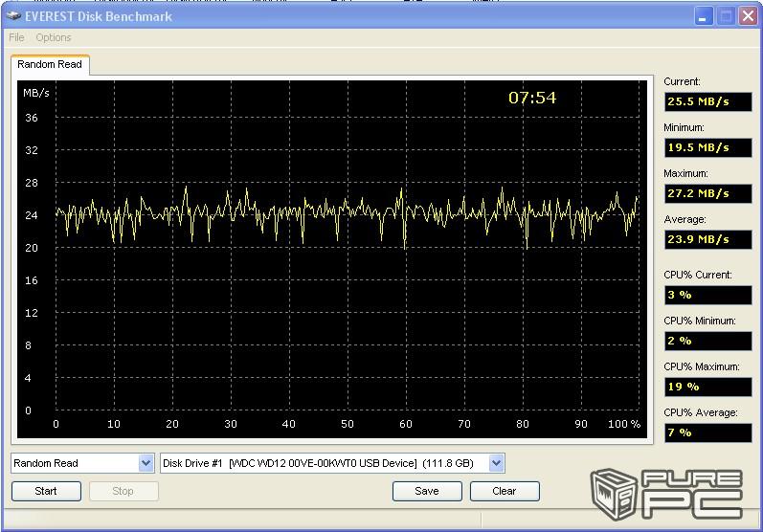Select the Random Read tab
This screenshot has width=763, height=532.
(x=50, y=64)
